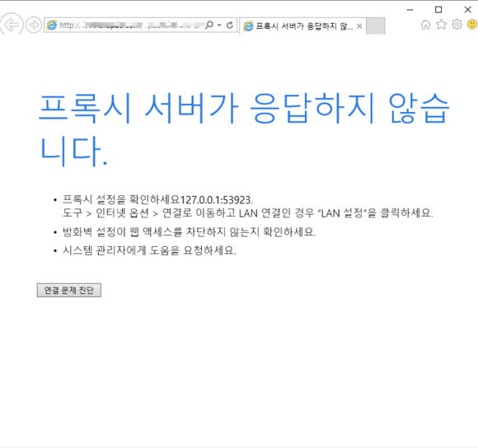Maximize the Internet Explorer window
The width and height of the screenshot is (478, 448).
(x=438, y=10)
